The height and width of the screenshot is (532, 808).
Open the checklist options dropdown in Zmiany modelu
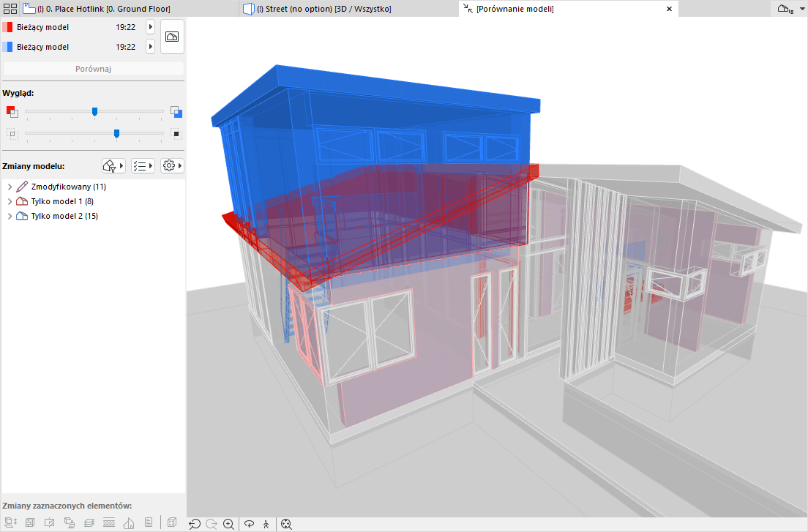(143, 166)
